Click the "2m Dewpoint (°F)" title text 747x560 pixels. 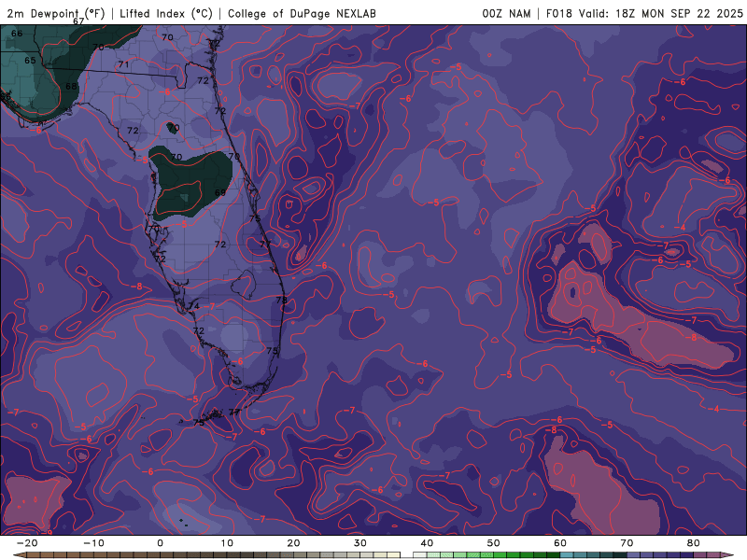coord(56,13)
